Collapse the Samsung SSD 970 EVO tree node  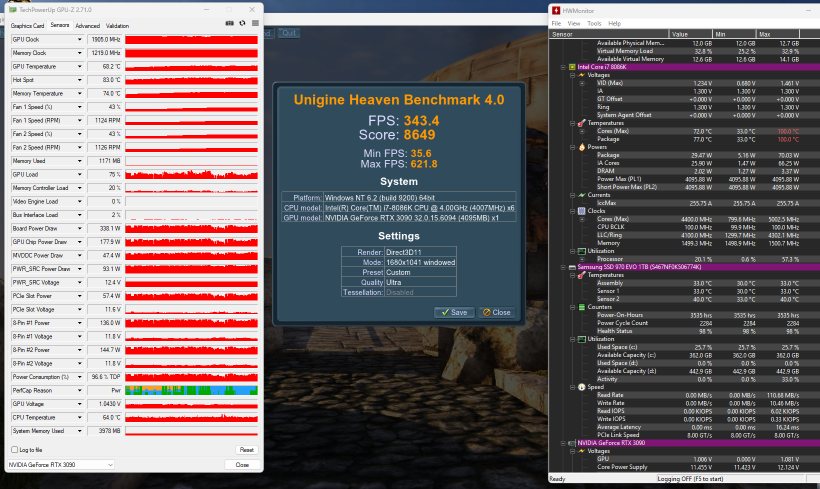pyautogui.click(x=563, y=267)
